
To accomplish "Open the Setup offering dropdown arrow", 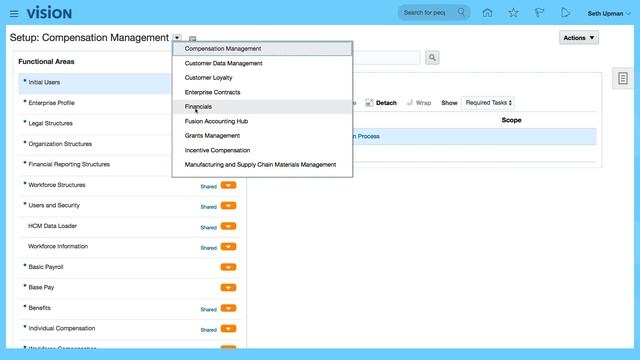I will [177, 38].
